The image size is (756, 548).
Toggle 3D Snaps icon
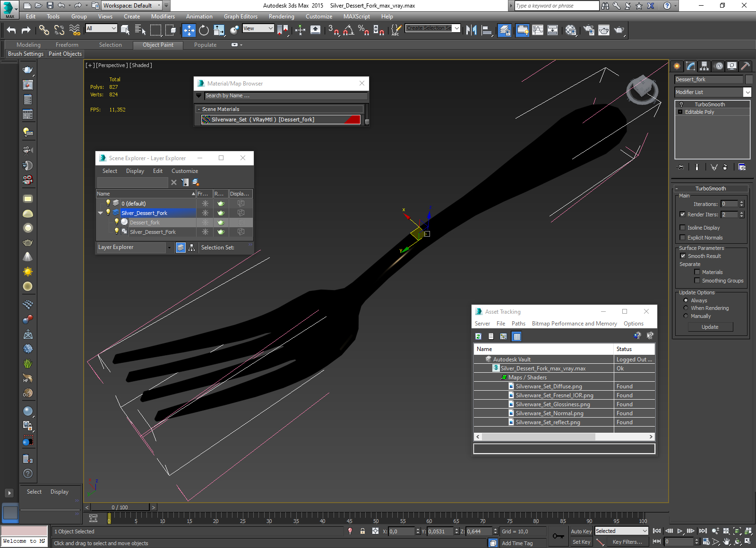(x=334, y=30)
